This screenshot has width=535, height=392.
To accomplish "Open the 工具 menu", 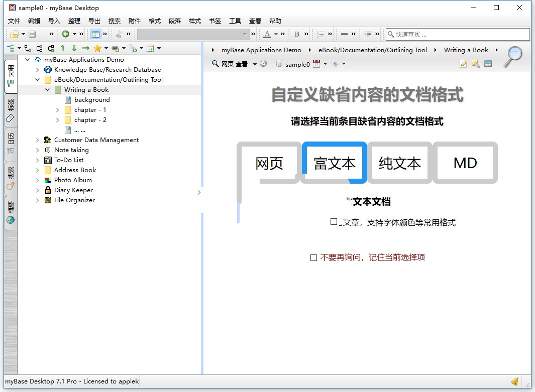I will pos(235,21).
